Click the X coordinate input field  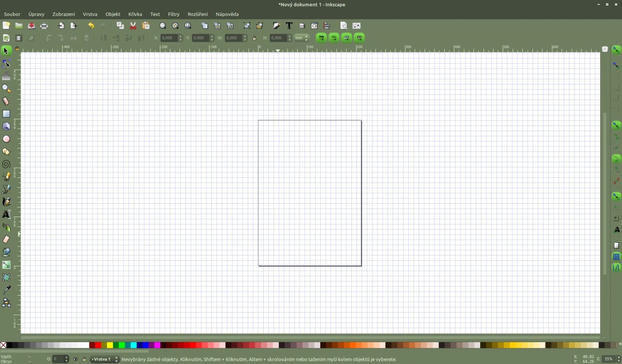click(x=169, y=38)
